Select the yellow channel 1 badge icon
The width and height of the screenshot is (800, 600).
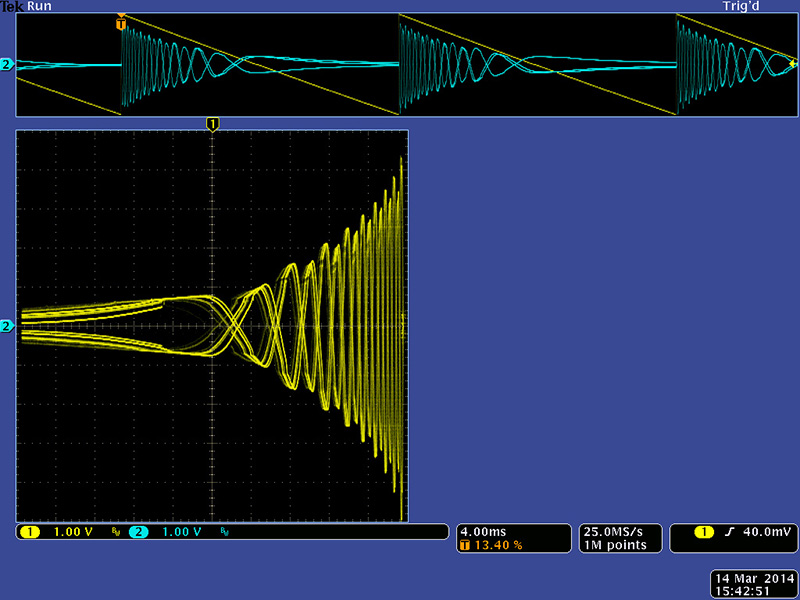coord(28,532)
